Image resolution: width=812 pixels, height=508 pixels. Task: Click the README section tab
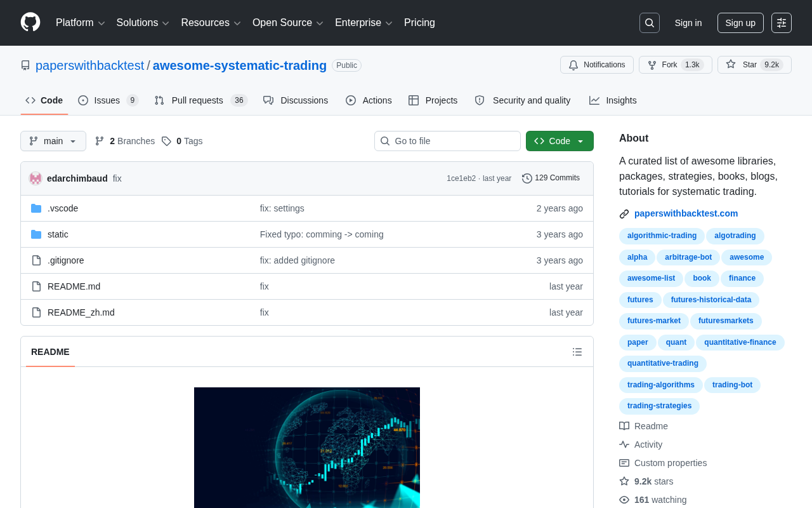coord(50,352)
